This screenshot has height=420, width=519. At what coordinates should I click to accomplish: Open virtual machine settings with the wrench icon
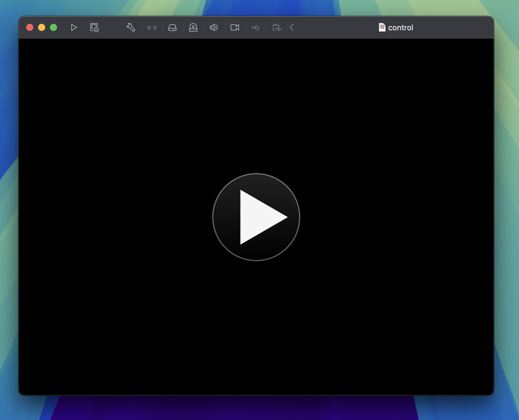(x=131, y=27)
